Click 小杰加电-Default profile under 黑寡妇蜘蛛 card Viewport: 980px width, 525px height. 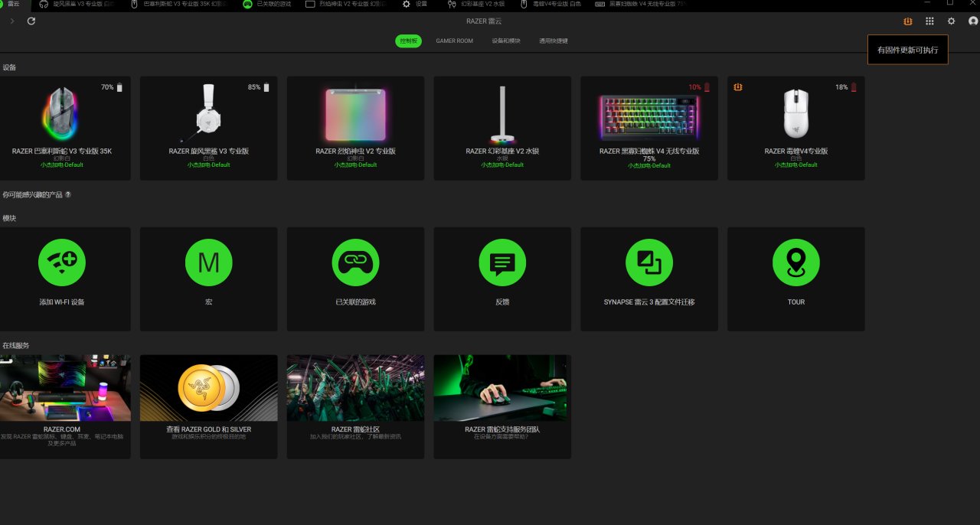(649, 166)
